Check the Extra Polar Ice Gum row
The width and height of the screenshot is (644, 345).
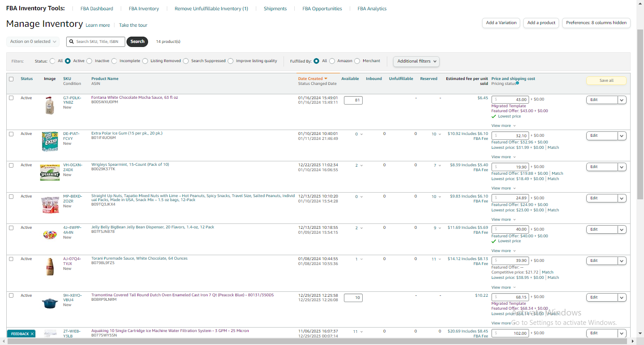click(11, 134)
